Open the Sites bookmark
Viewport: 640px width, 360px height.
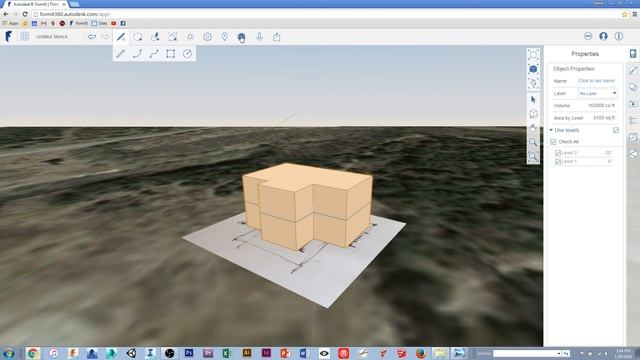[x=99, y=24]
